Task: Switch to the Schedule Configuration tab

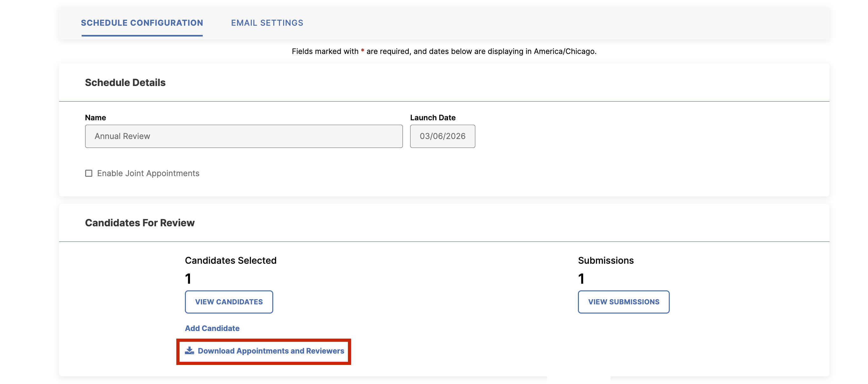Action: click(142, 23)
